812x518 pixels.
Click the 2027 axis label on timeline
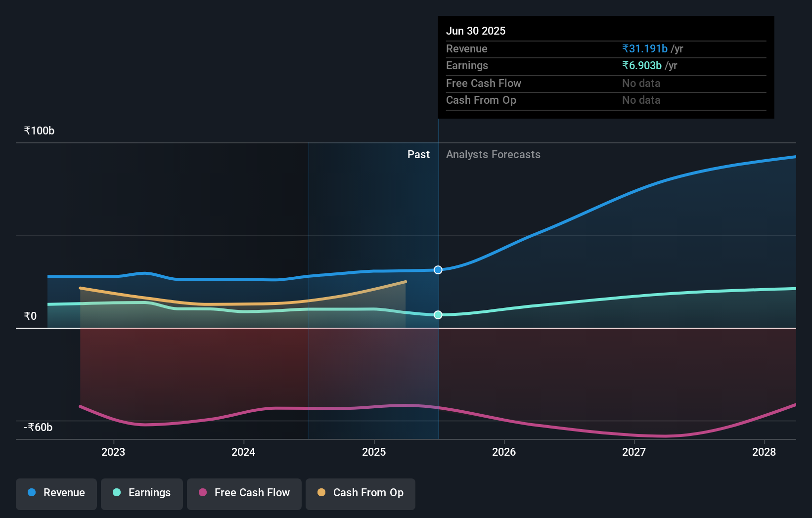point(634,452)
